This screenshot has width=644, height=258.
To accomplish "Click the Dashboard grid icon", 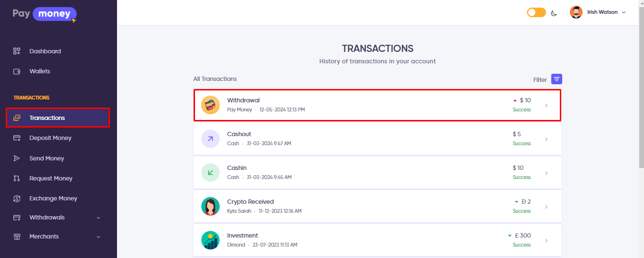I will 17,51.
